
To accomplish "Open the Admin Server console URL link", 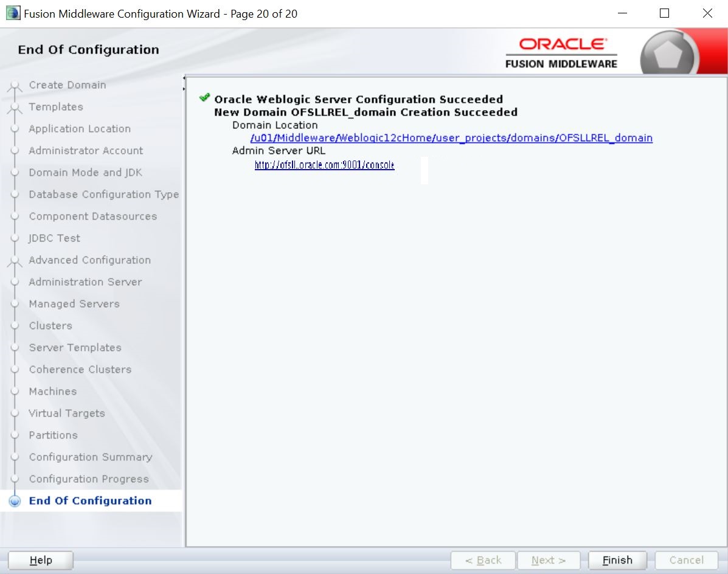I will pos(325,165).
